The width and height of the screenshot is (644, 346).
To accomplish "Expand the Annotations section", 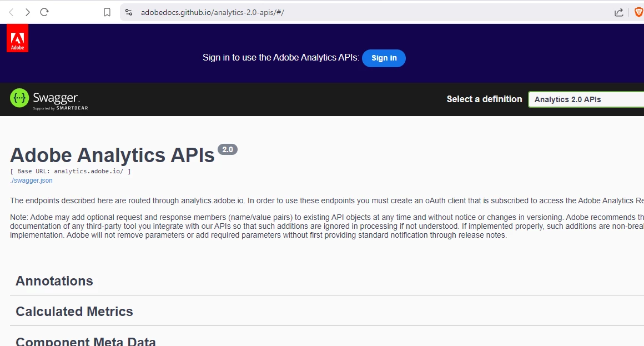I will point(327,281).
